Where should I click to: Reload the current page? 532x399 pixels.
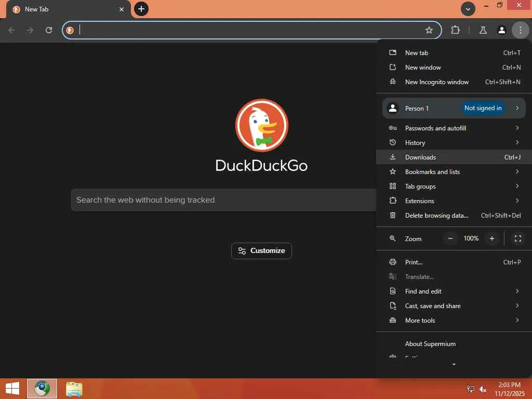pos(49,30)
